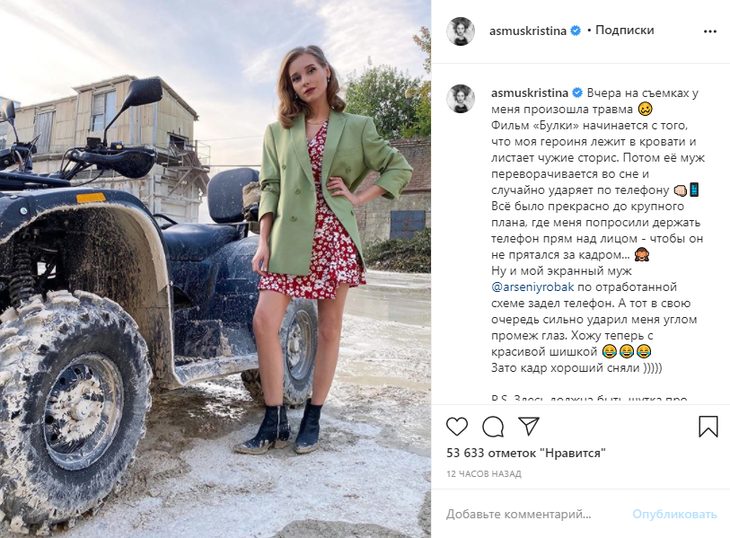Open asmuskristina header profile avatar
730x538 pixels.
460,31
